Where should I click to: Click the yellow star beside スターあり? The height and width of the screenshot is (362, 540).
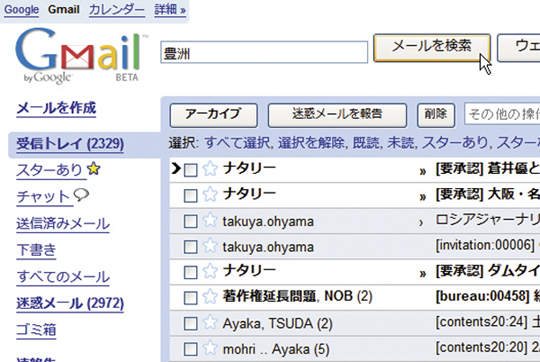click(94, 169)
